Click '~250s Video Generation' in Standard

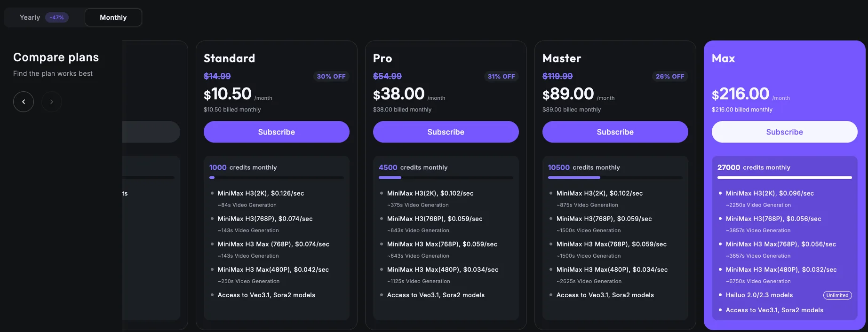[x=248, y=281]
